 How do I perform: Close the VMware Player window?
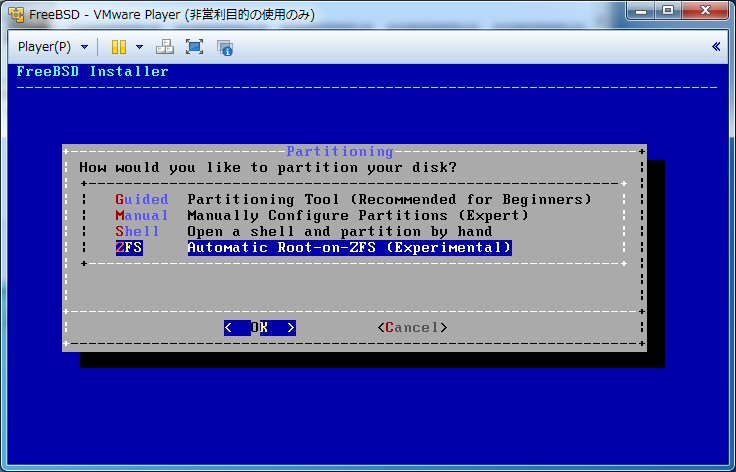705,10
